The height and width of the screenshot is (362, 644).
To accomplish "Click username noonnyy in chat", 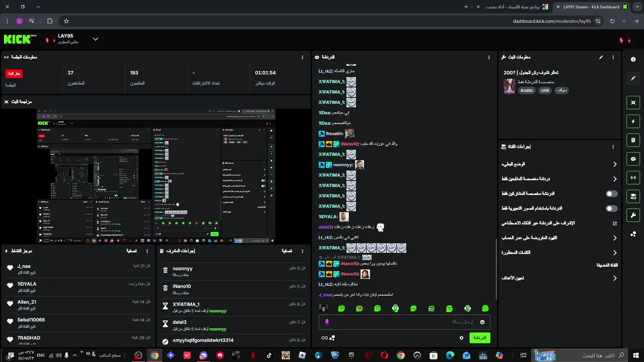I will tap(342, 165).
